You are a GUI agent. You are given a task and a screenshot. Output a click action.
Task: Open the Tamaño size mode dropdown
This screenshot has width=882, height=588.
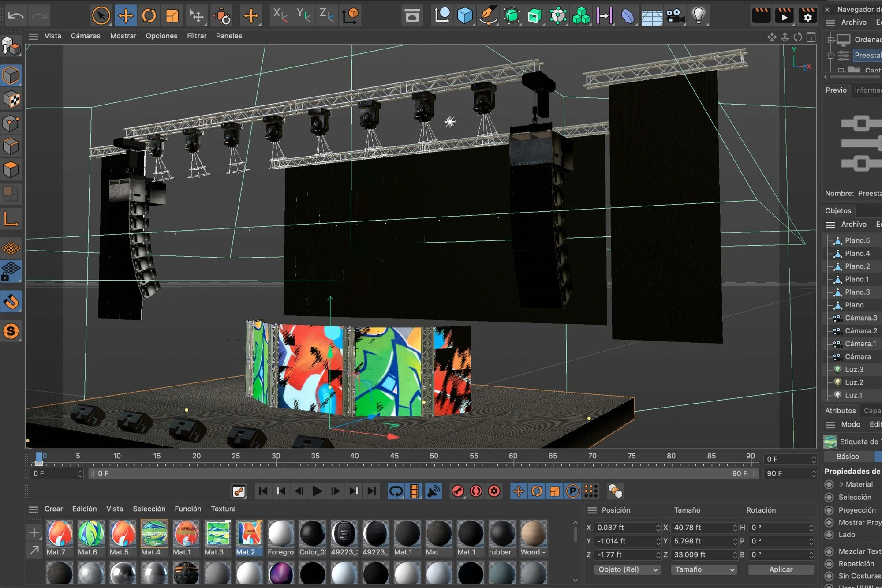click(x=703, y=569)
